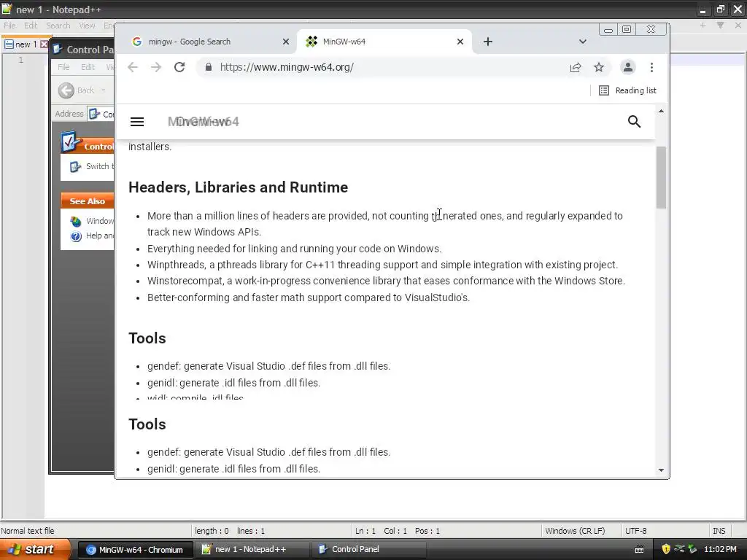Click the Normal text file status bar entry
Image resolution: width=747 pixels, height=560 pixels.
click(x=28, y=531)
